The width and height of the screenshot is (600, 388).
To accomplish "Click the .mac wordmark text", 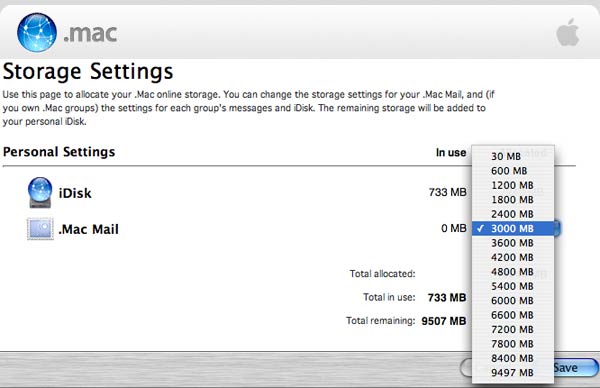I will [90, 34].
